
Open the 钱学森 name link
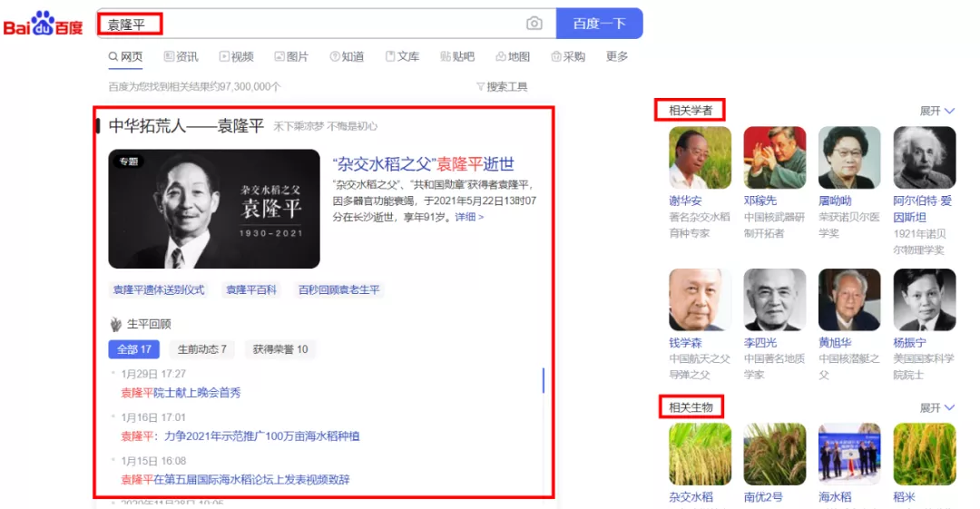click(x=685, y=343)
